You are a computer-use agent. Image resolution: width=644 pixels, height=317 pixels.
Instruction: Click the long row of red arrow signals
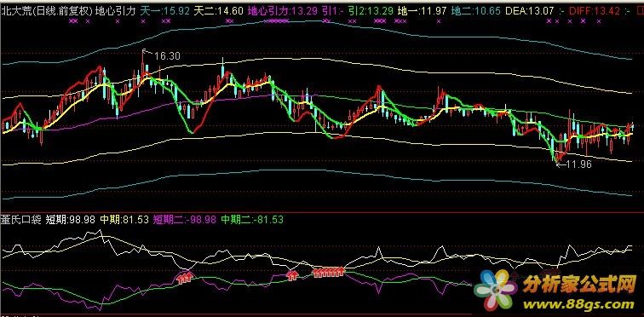tap(328, 272)
